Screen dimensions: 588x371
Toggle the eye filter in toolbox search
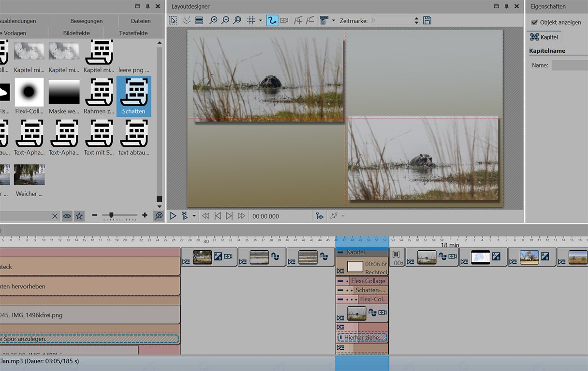pyautogui.click(x=67, y=216)
